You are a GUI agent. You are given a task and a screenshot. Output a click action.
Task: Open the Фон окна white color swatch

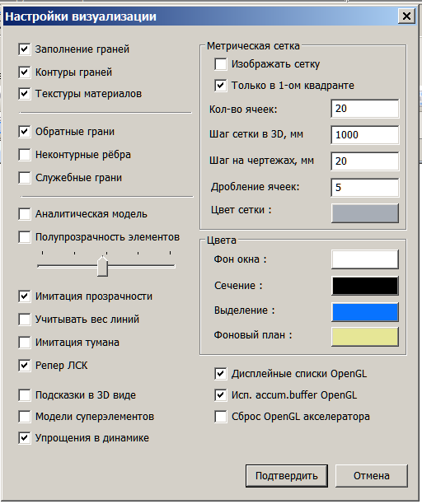click(x=365, y=259)
